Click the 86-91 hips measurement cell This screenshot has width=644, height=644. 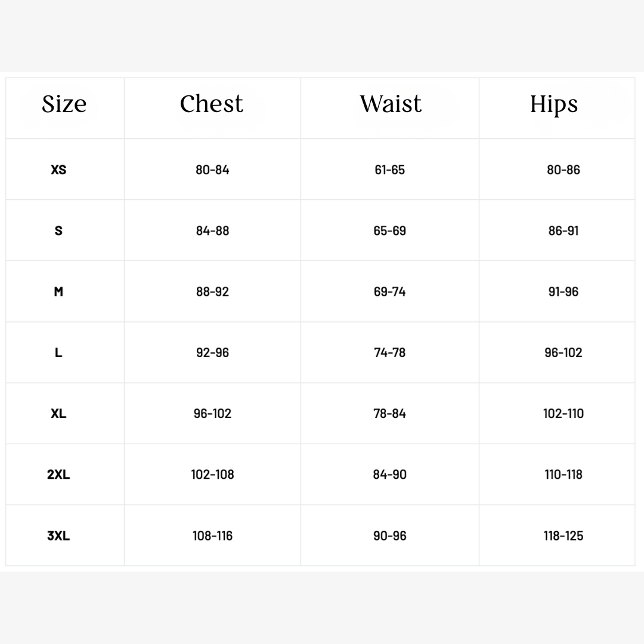pos(563,231)
